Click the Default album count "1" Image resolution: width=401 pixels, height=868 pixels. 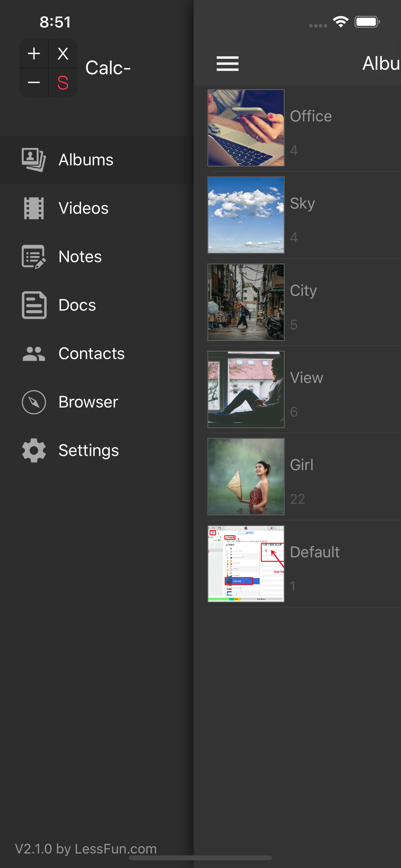293,586
